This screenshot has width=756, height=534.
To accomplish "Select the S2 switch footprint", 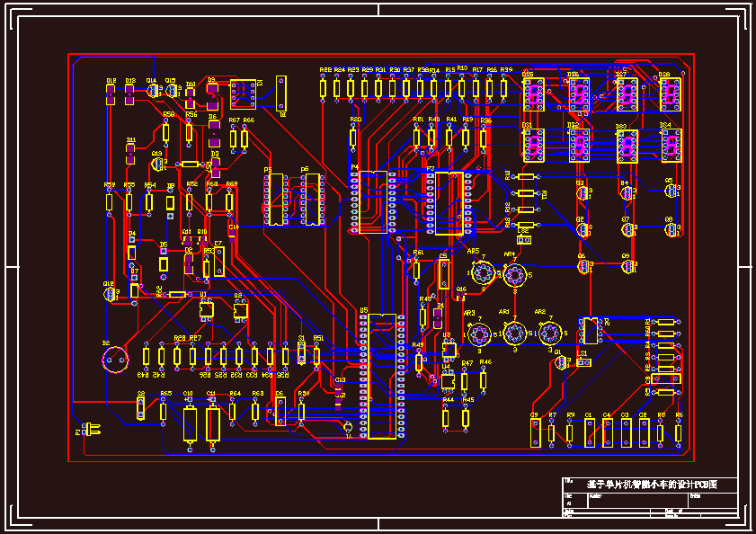I will point(141,408).
